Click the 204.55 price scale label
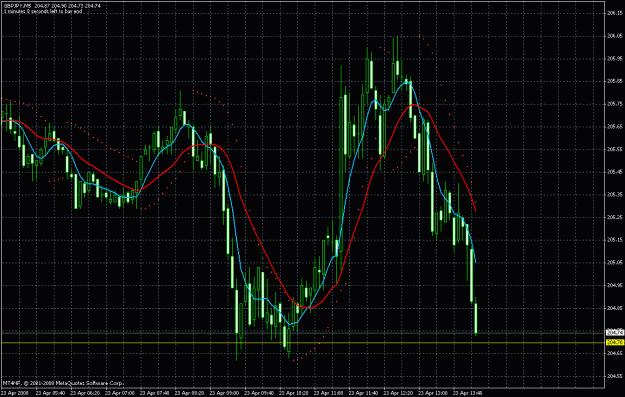Image resolution: width=625 pixels, height=397 pixels. coord(615,376)
